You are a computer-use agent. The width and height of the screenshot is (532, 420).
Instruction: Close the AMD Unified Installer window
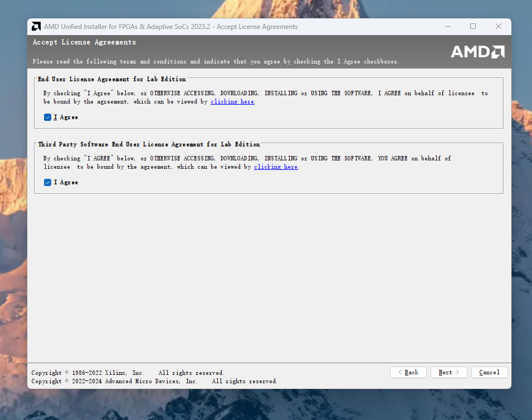[499, 27]
